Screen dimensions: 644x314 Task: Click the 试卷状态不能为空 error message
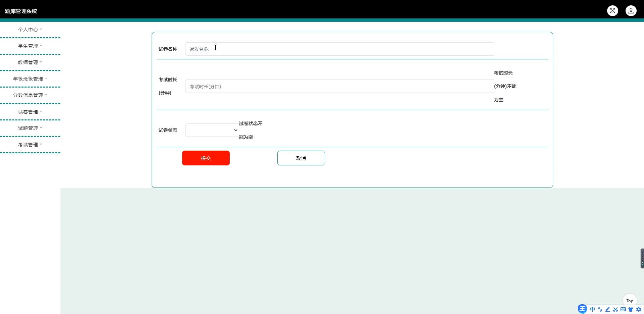click(x=251, y=130)
